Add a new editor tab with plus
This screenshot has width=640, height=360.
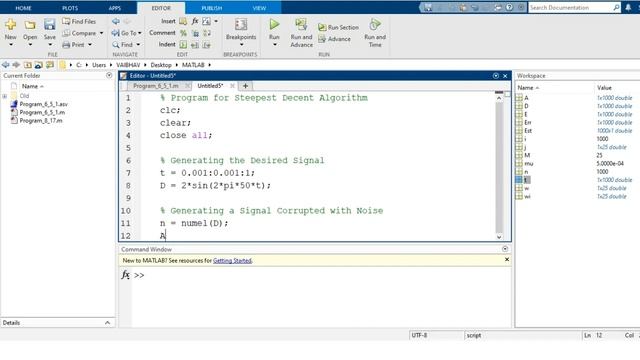pos(245,86)
